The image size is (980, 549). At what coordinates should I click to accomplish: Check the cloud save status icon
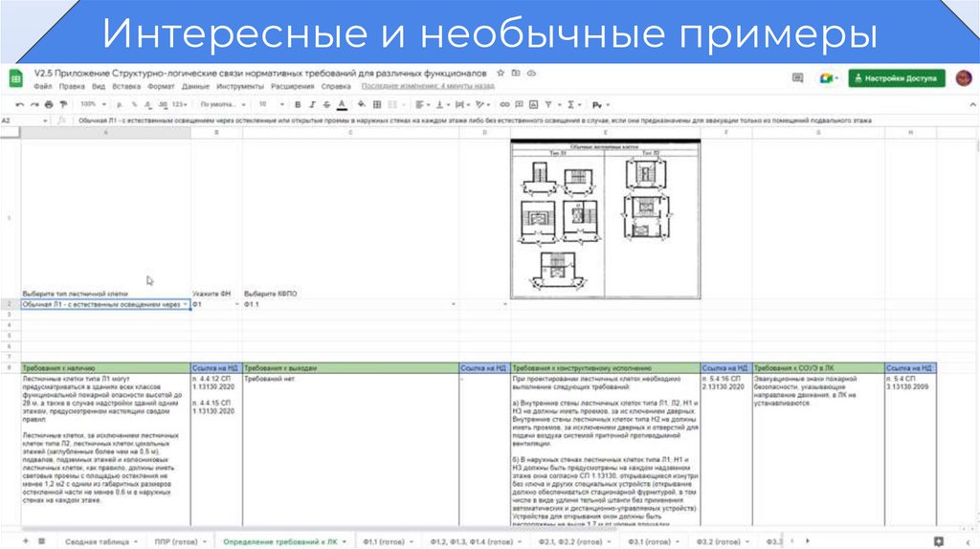coord(531,73)
